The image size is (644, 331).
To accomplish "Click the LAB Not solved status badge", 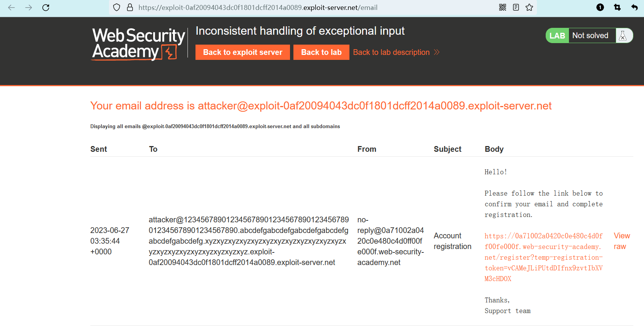I will 581,35.
